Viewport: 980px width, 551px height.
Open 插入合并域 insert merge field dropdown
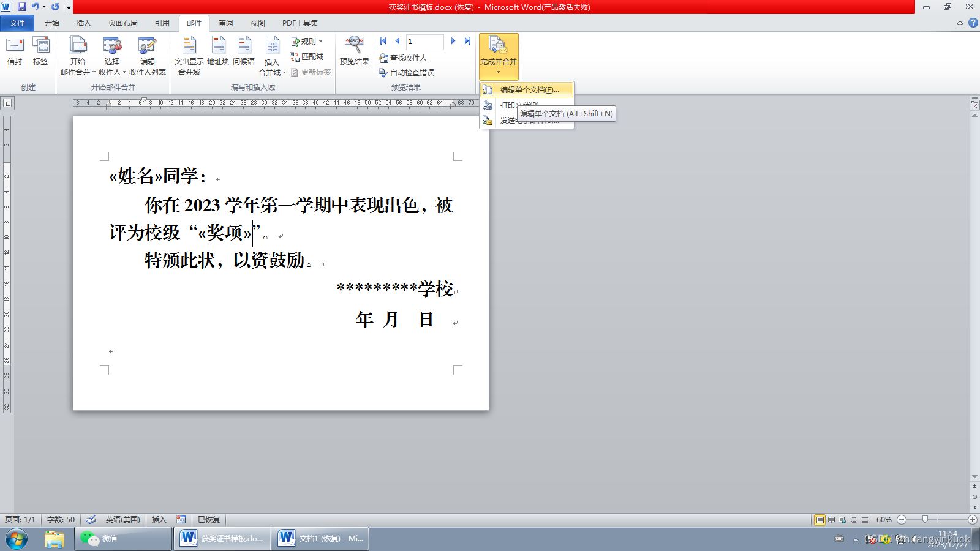[x=272, y=56]
